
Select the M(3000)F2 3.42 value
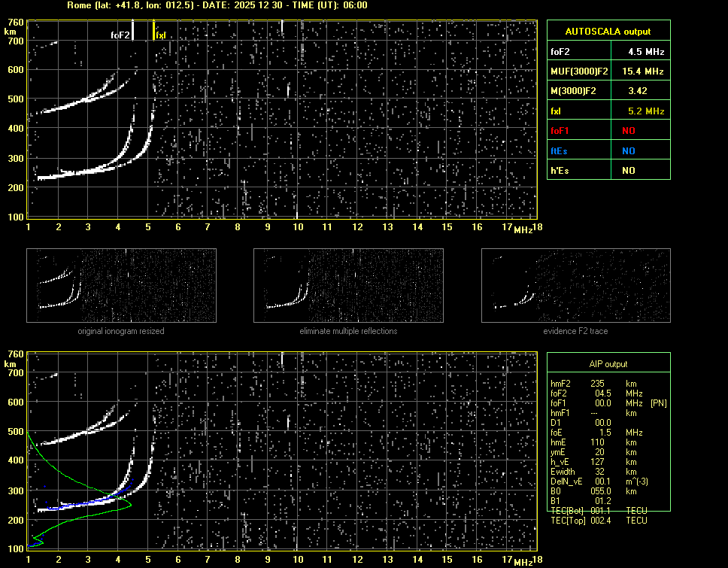click(x=638, y=91)
